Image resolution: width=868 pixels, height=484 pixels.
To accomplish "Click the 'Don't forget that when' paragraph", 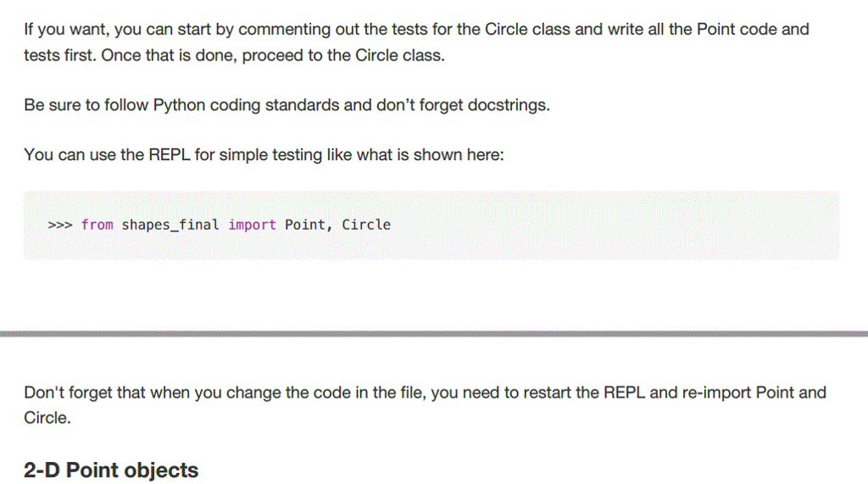I will [x=425, y=405].
